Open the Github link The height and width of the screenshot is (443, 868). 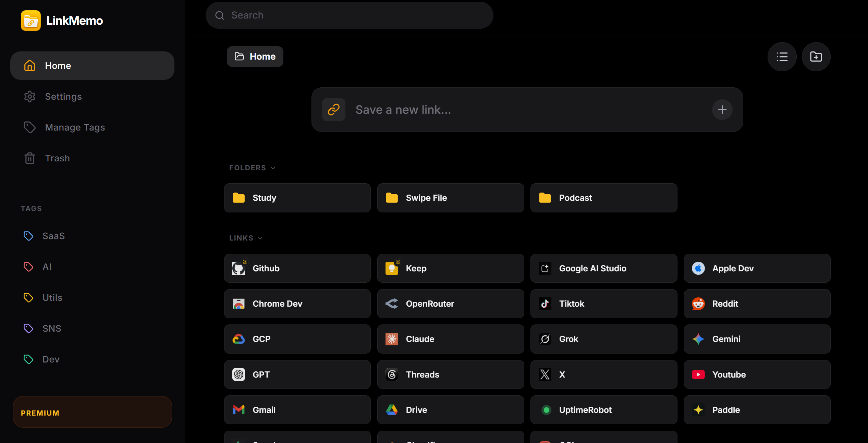point(297,268)
